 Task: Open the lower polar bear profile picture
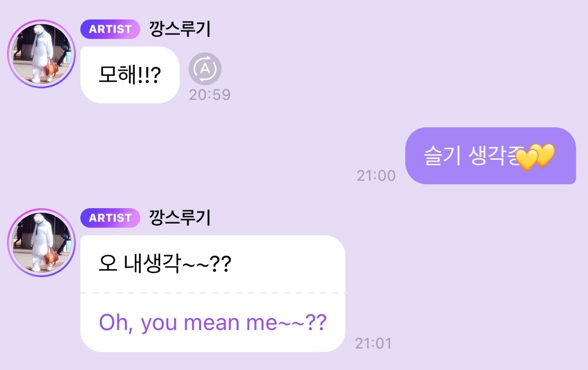click(41, 243)
